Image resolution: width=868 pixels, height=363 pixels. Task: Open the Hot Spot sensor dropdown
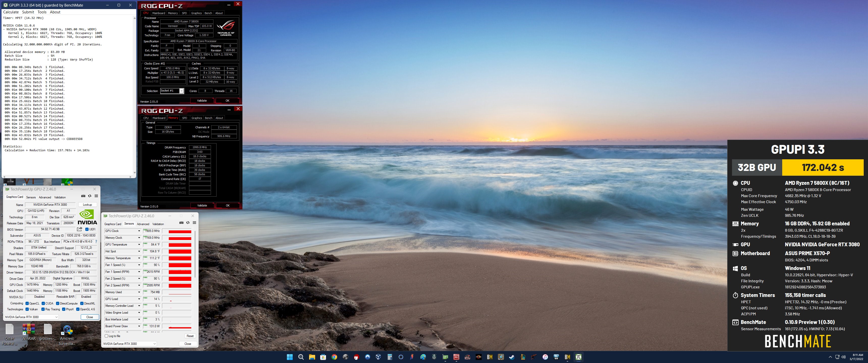tap(139, 251)
